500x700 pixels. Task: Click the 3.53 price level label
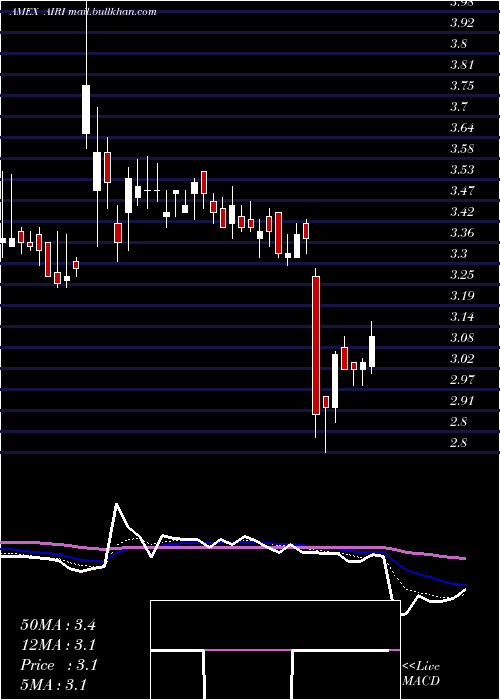click(462, 170)
